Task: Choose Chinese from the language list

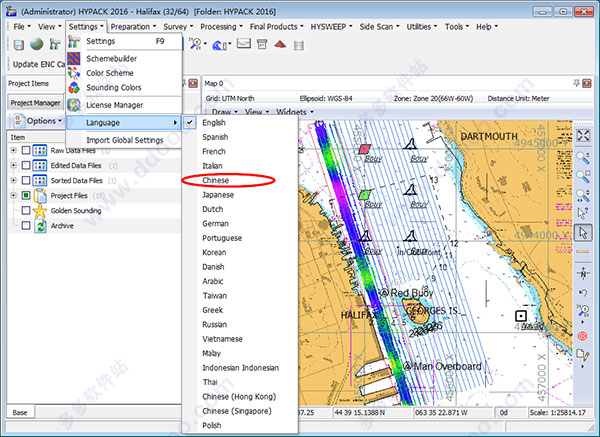Action: pos(240,180)
